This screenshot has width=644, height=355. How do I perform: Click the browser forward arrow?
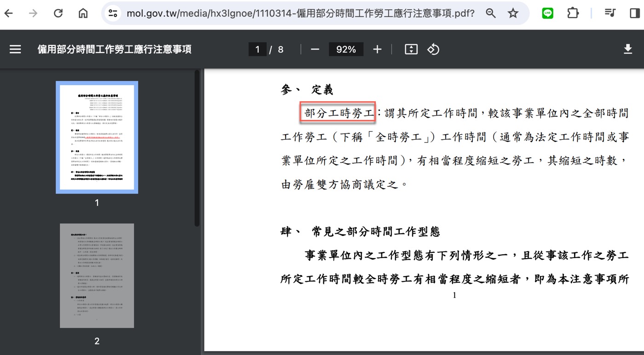click(33, 13)
